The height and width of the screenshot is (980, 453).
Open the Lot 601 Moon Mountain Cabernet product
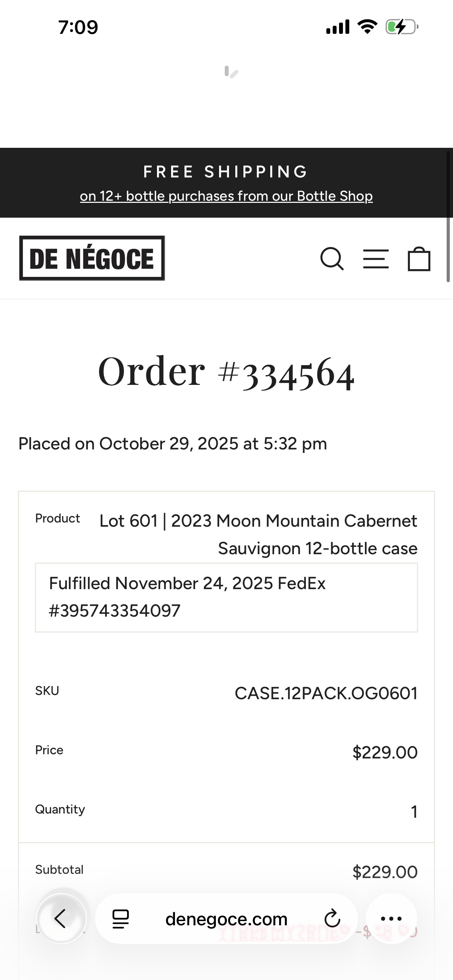(258, 534)
